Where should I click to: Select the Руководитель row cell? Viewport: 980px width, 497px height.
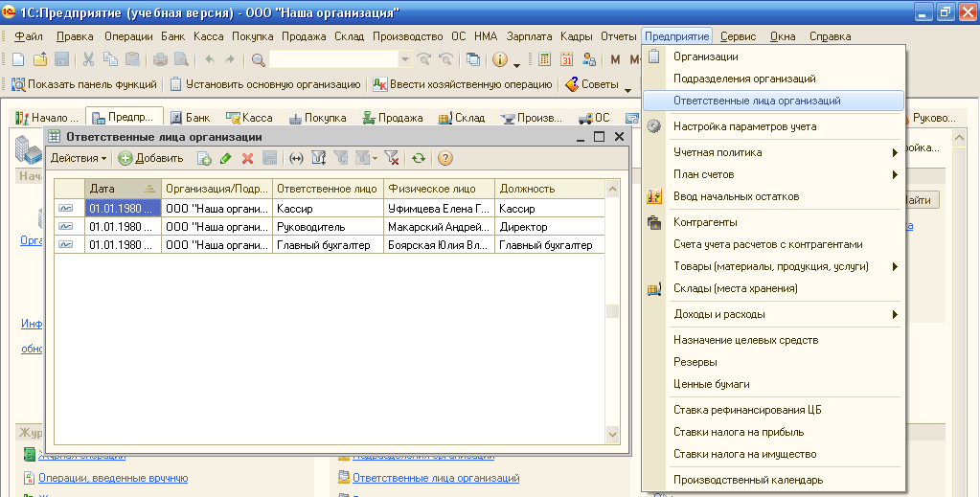329,227
